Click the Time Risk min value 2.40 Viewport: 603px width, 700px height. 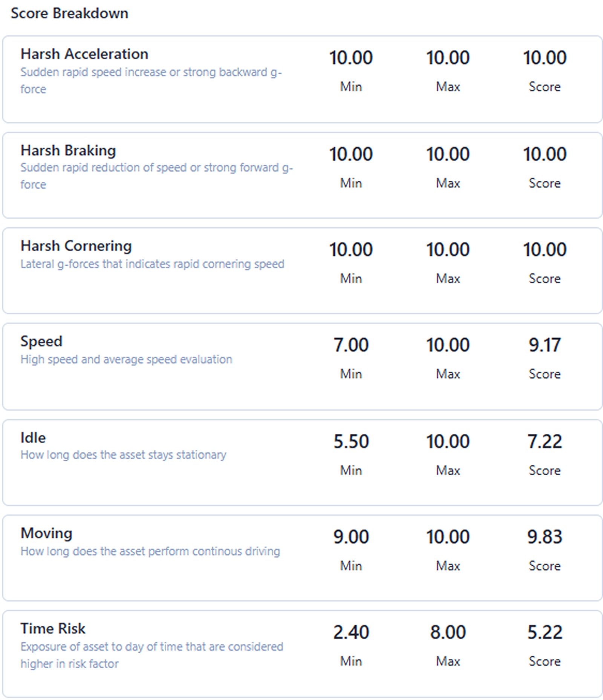(351, 632)
